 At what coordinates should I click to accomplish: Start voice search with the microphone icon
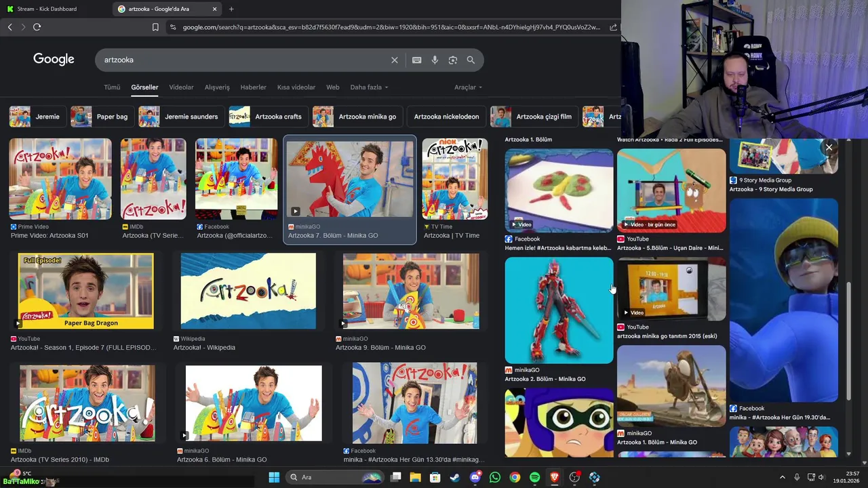[x=435, y=60]
